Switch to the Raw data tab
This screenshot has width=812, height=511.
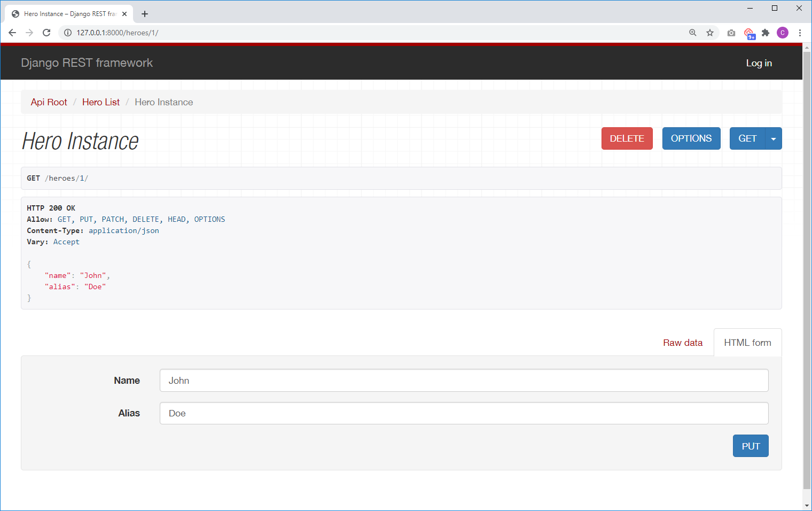tap(683, 343)
